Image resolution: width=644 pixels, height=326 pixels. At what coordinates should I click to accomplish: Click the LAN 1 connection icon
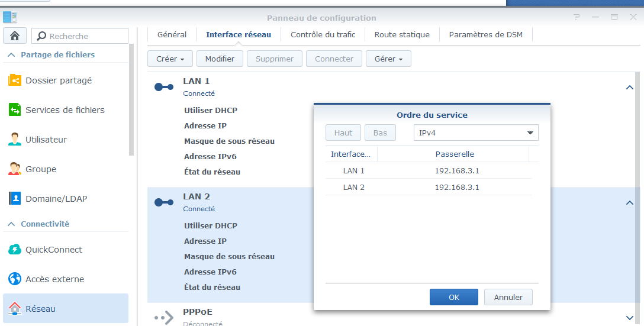[x=164, y=87]
